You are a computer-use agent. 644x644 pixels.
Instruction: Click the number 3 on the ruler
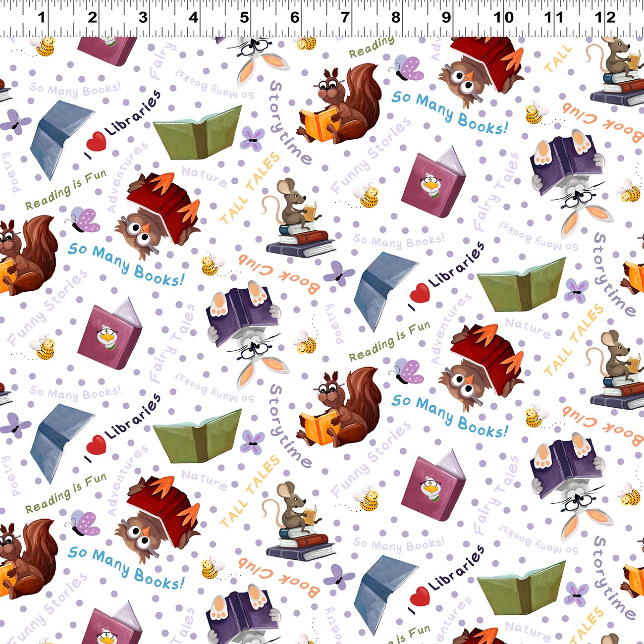tap(143, 18)
